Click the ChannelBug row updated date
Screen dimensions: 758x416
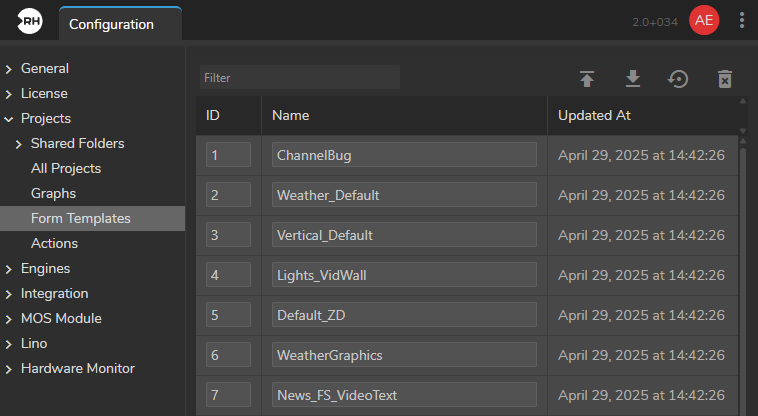(641, 155)
